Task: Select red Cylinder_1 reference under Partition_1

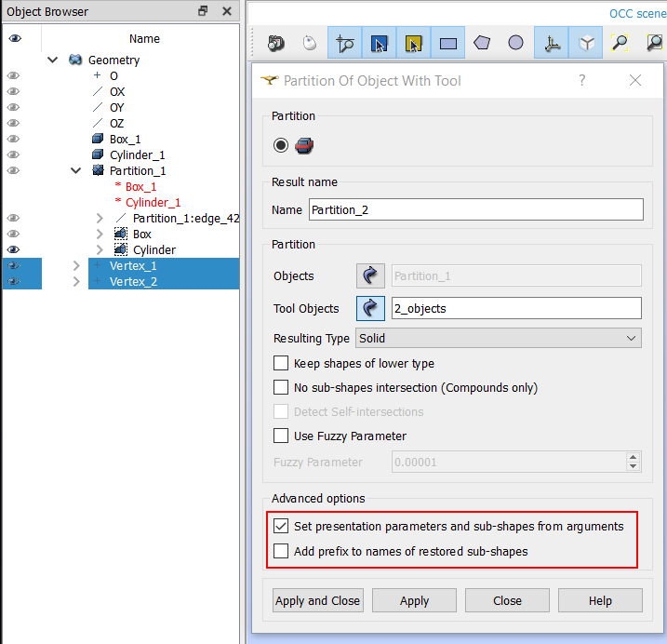Action: pos(153,202)
